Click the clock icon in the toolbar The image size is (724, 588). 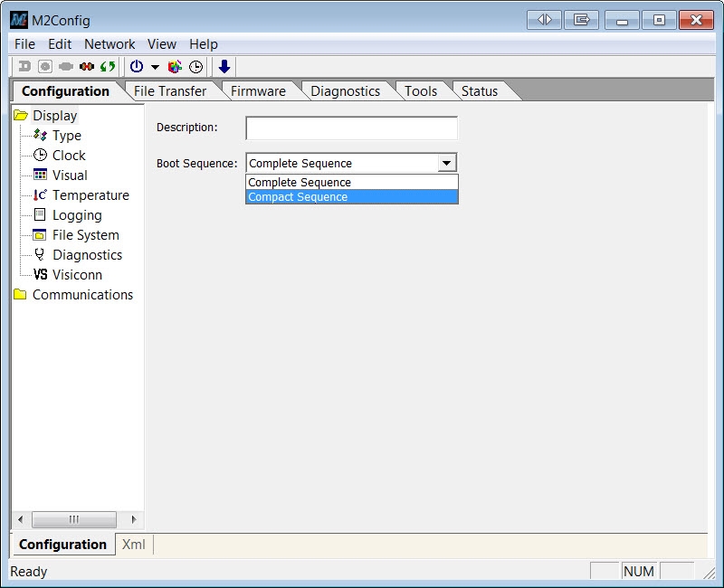[195, 67]
